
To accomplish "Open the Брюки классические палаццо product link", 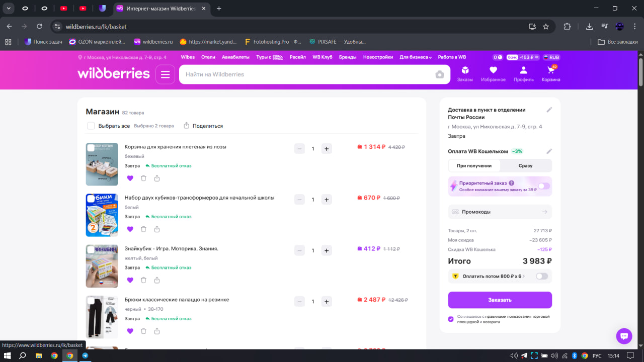I will pyautogui.click(x=177, y=300).
